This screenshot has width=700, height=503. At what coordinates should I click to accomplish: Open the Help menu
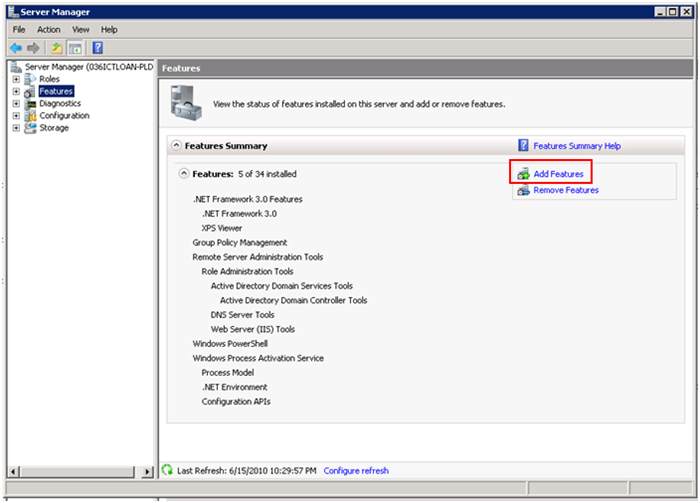pos(109,29)
